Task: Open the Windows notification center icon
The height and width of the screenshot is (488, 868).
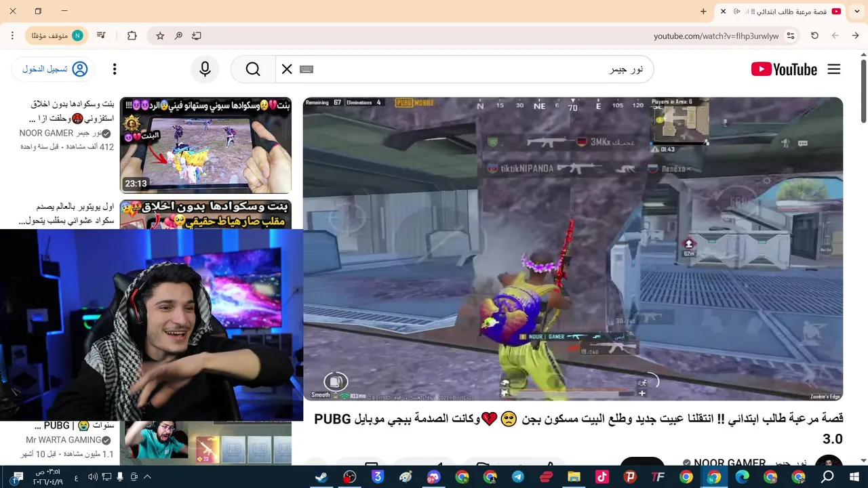Action: (18, 477)
